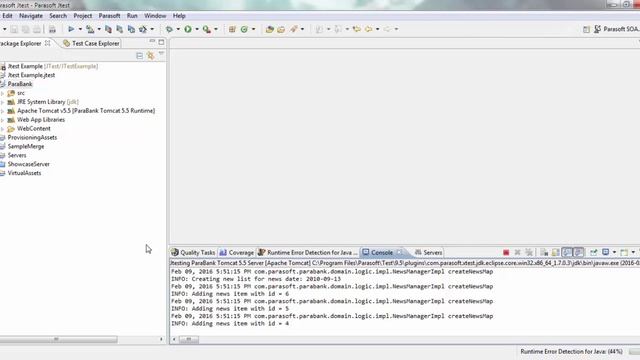This screenshot has width=640, height=360.
Task: Click the Display Selected Console monitor icon
Action: tap(606, 253)
